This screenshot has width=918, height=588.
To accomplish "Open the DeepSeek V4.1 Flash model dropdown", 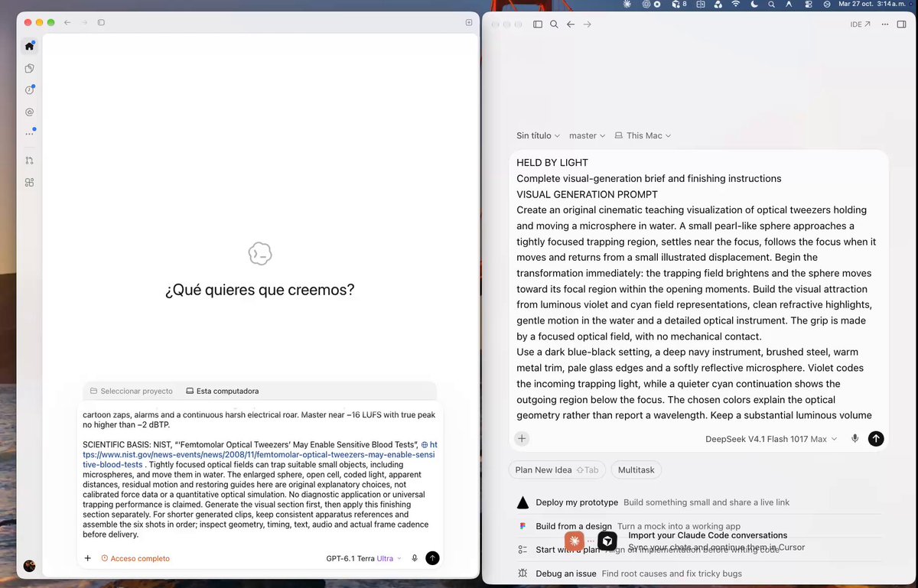I will point(771,439).
